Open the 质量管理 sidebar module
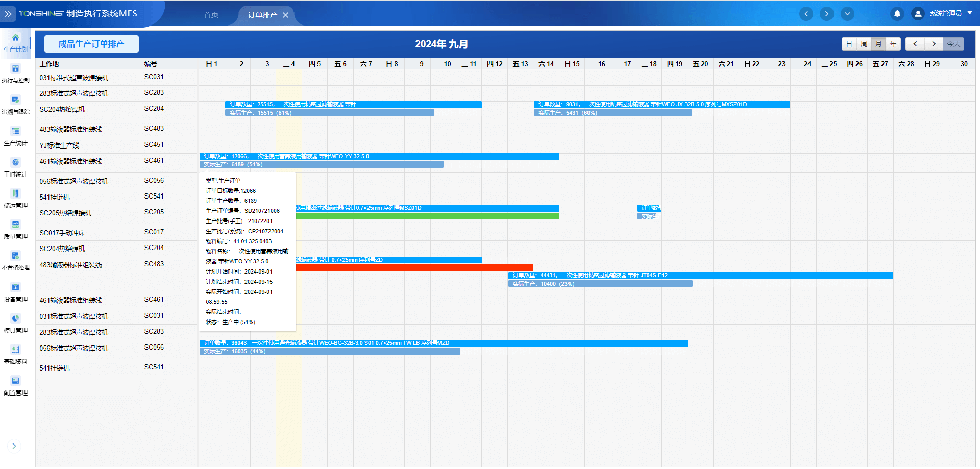Viewport: 980px width, 469px height. pos(15,230)
